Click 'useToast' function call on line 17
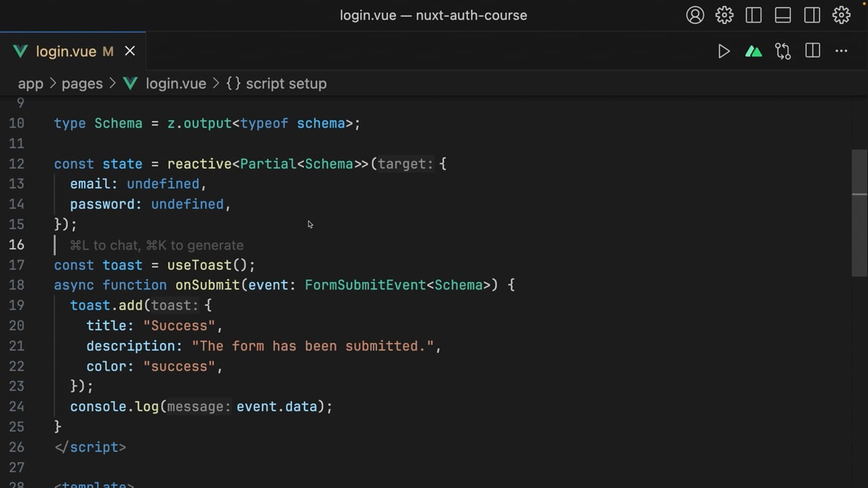868x488 pixels. pos(199,265)
